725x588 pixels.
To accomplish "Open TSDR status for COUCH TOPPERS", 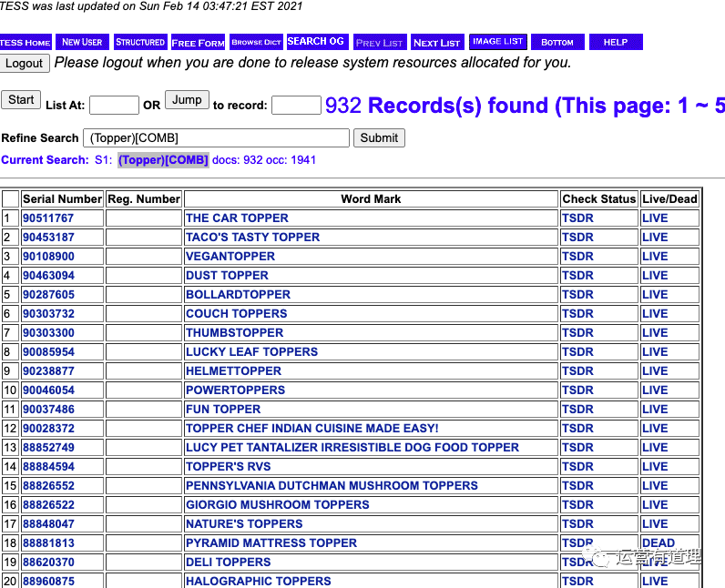I will tap(577, 314).
